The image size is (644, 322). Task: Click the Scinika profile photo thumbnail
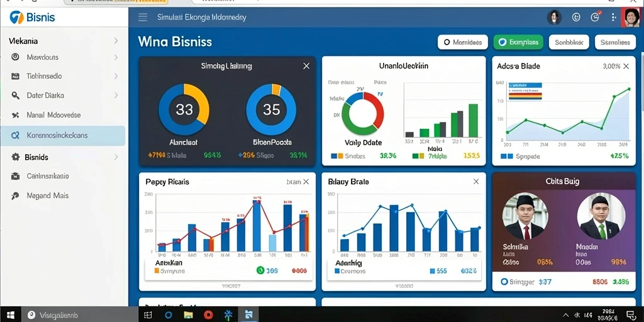(526, 216)
